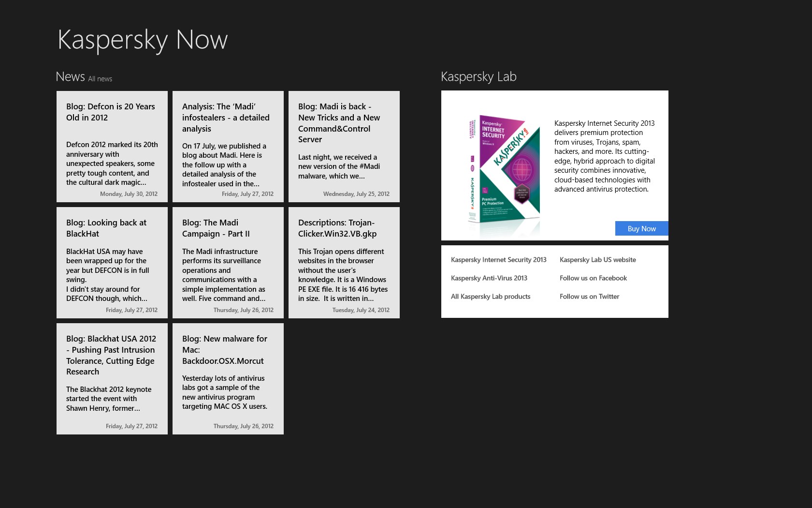Click Follow us on Twitter
The image size is (812, 508).
coord(589,297)
